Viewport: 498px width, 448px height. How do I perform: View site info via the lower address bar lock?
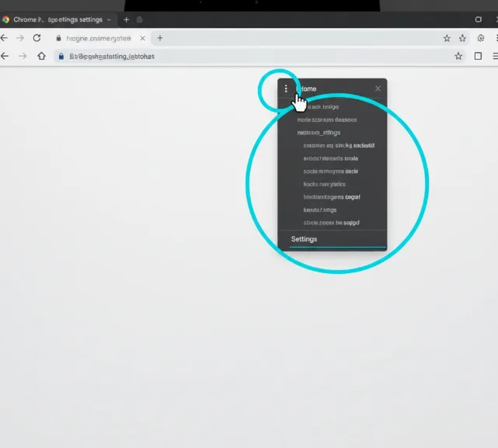point(61,56)
